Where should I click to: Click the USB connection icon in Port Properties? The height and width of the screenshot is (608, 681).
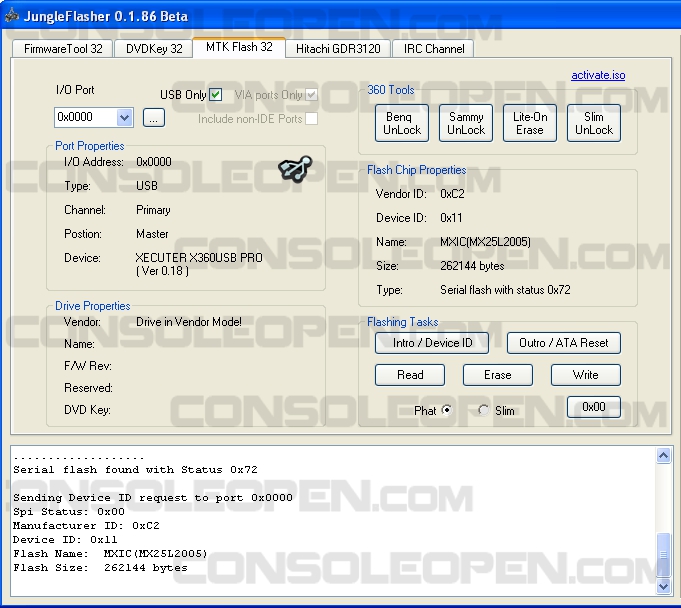295,169
